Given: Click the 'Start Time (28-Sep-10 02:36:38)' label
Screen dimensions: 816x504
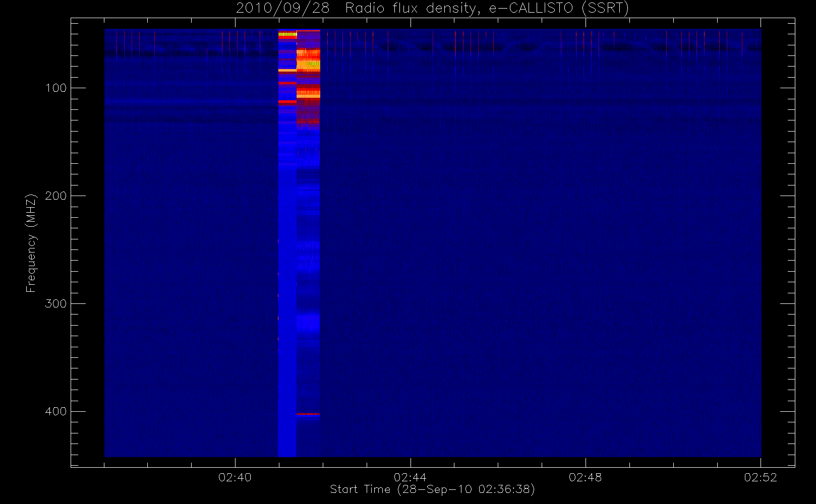Looking at the screenshot, I should point(432,489).
